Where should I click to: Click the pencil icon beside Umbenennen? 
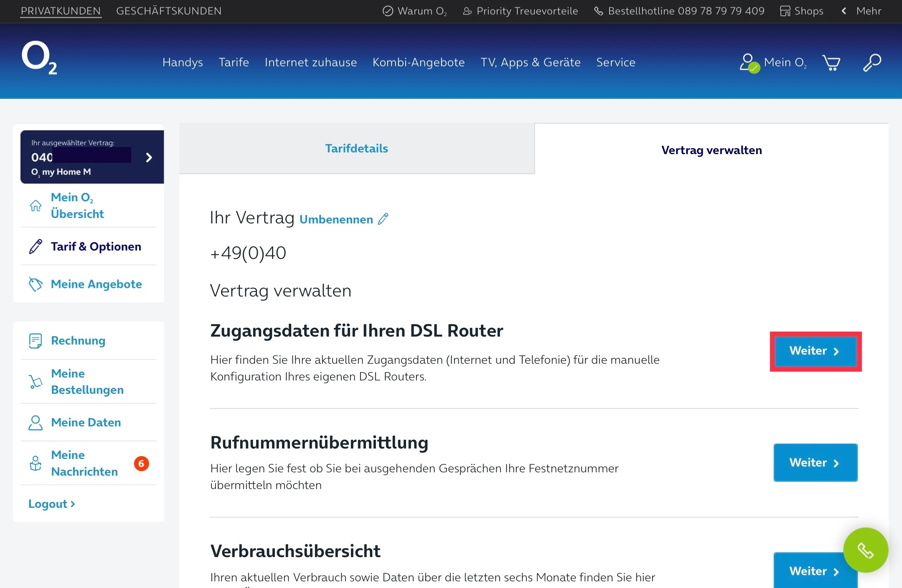coord(383,219)
